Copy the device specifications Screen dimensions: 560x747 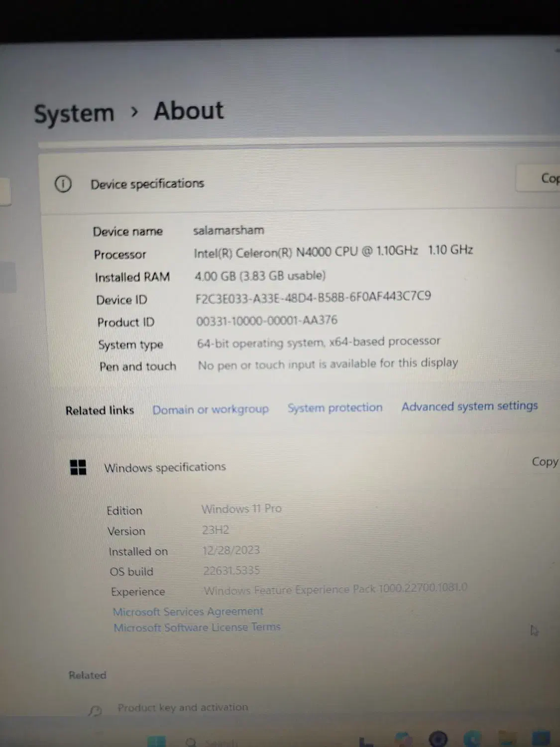point(548,178)
